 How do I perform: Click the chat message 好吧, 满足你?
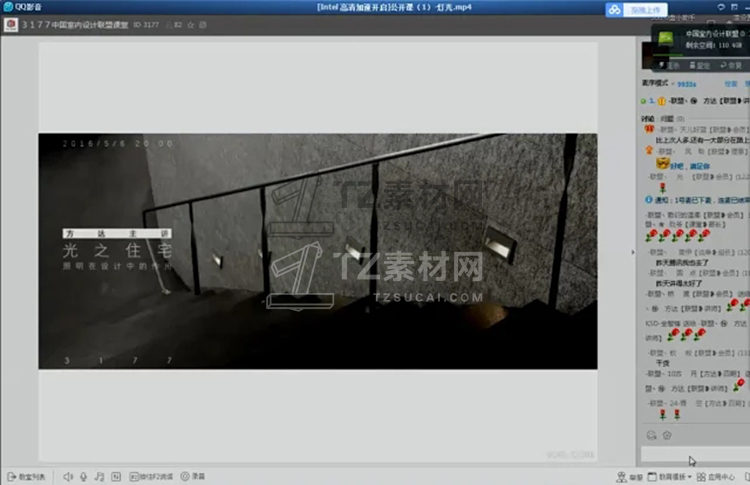coord(690,166)
